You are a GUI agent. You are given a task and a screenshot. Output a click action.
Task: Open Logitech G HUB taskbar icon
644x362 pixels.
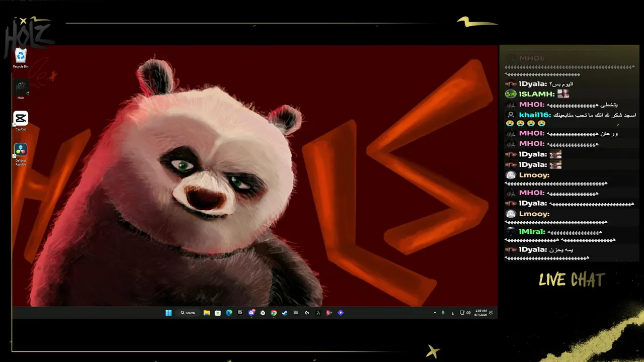(307, 313)
